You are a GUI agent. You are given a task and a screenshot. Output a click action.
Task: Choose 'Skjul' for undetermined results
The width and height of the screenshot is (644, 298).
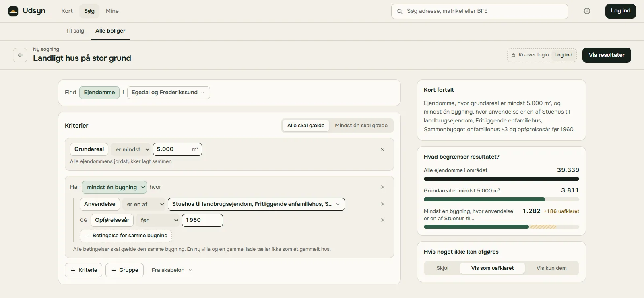tap(442, 268)
